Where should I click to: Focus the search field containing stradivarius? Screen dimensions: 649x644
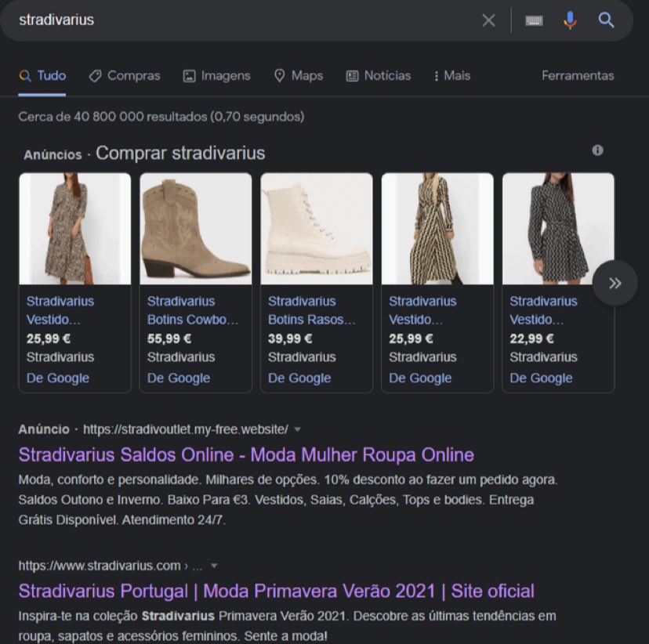(248, 20)
